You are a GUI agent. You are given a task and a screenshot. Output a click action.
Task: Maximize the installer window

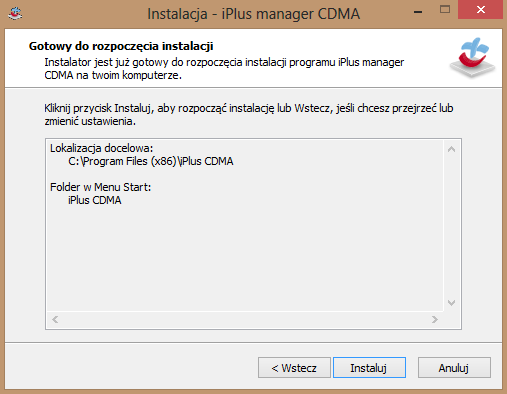pyautogui.click(x=445, y=10)
